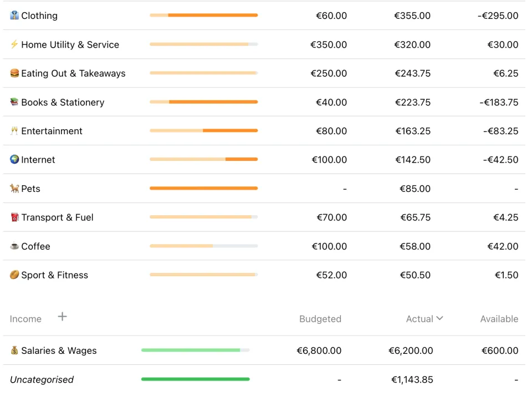
Task: Click the Entertainment champagne glasses icon
Action: [x=14, y=131]
